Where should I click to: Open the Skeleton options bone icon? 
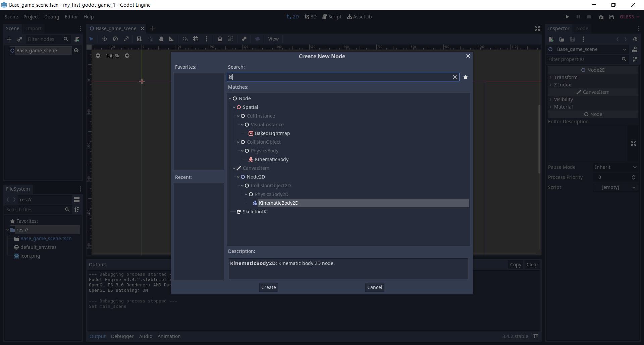pos(244,39)
